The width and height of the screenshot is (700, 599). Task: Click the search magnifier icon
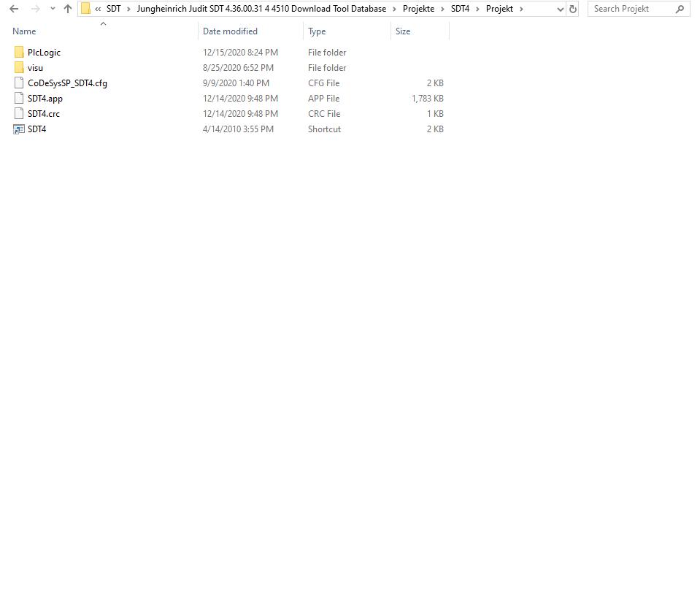tap(679, 8)
